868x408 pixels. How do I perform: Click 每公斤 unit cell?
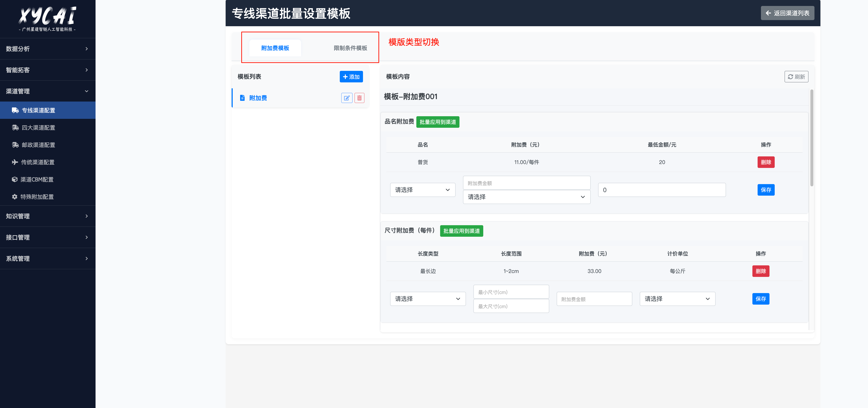click(x=677, y=271)
